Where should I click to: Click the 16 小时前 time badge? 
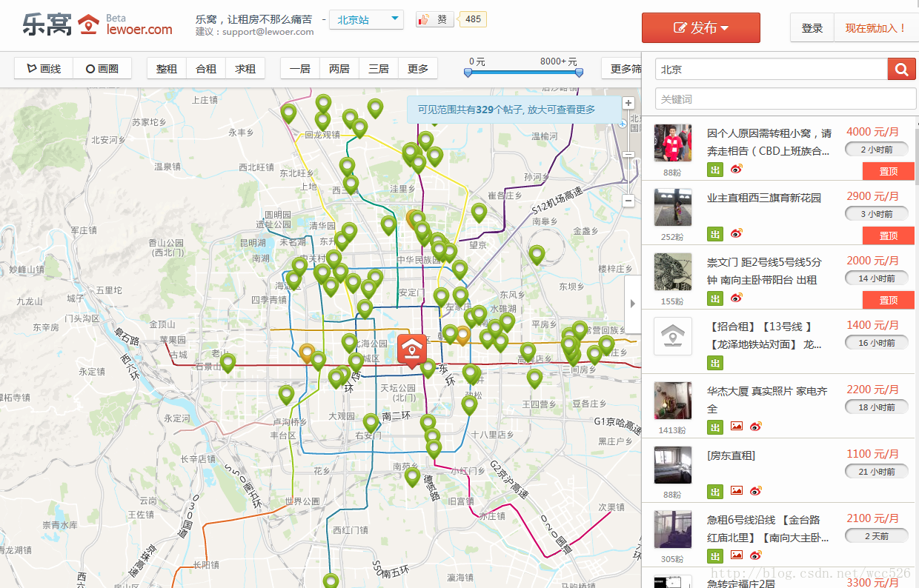877,343
